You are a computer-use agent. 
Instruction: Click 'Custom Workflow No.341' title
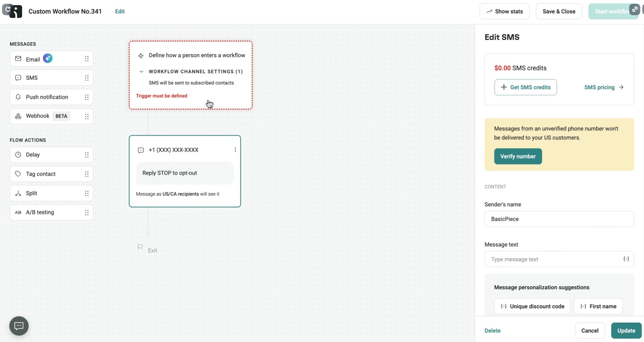pos(65,11)
